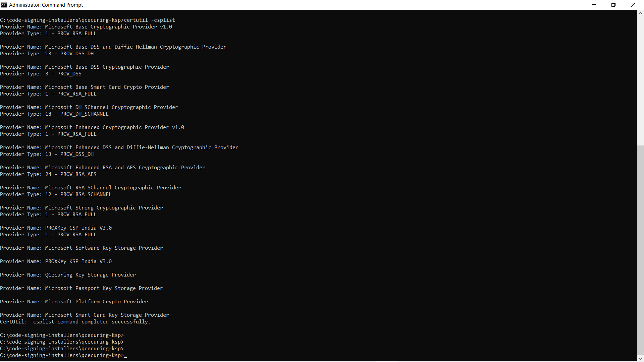The width and height of the screenshot is (644, 362).
Task: Click the blinking cursor at the prompt
Action: click(x=125, y=357)
